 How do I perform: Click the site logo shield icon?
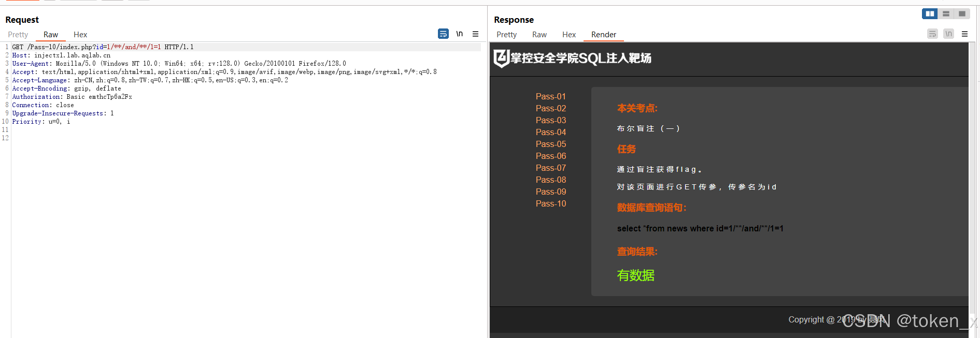pyautogui.click(x=501, y=58)
